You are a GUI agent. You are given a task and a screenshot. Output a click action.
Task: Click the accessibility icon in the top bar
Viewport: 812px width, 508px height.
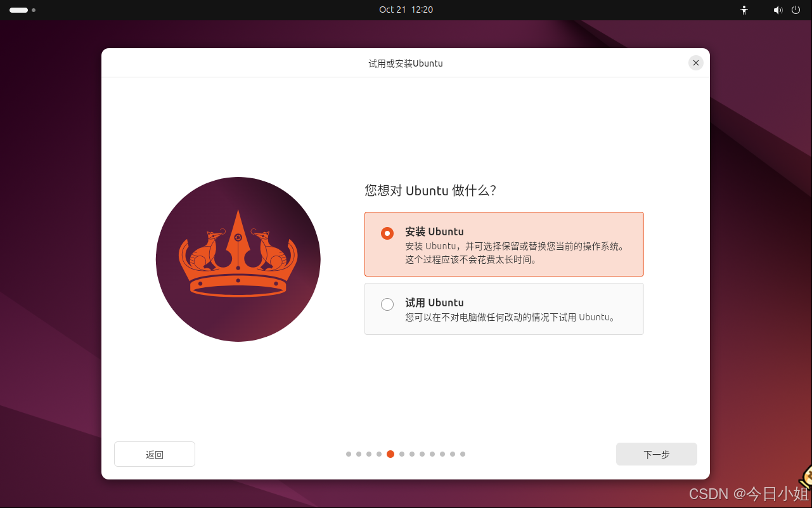pos(744,10)
